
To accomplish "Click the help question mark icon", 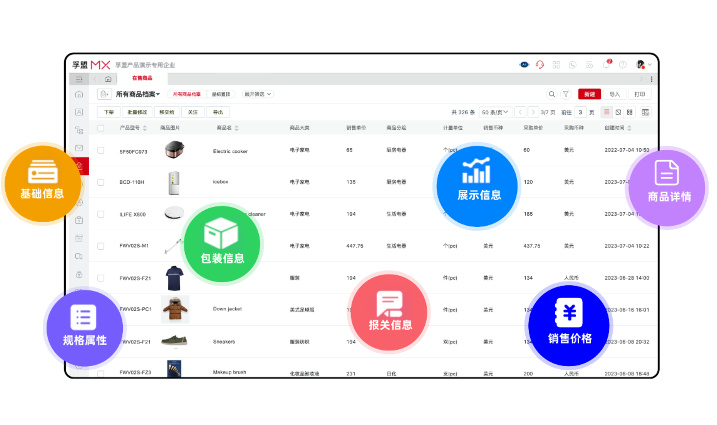I will [x=622, y=64].
